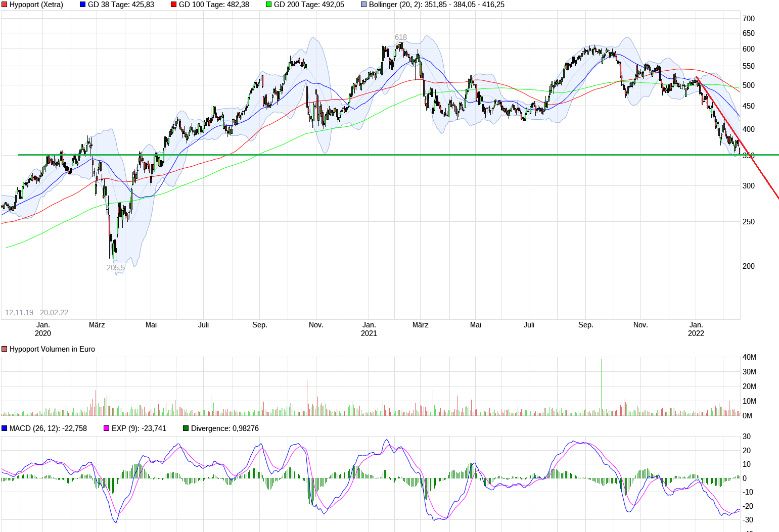Viewport: 779px width, 532px height.
Task: Select the 10M volume axis value
Action: coord(749,401)
